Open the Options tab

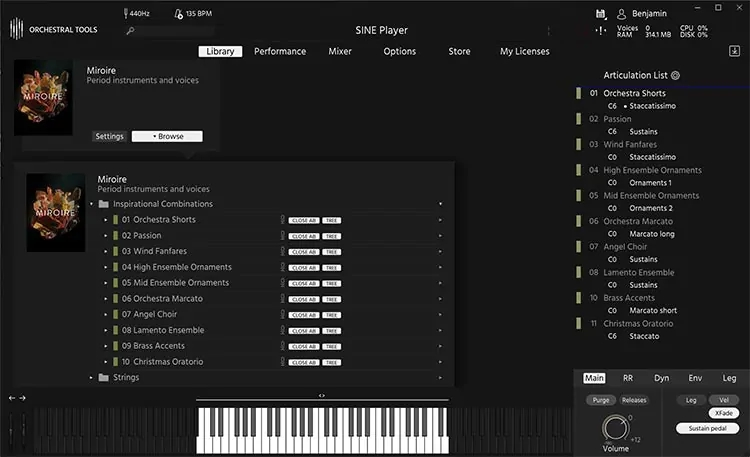pyautogui.click(x=399, y=51)
